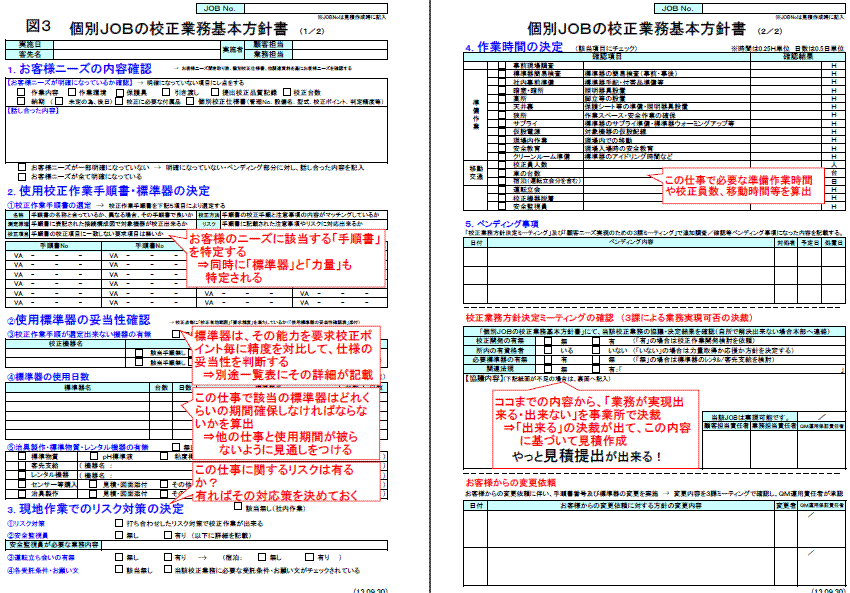The image size is (850, 593).
Task: Check the サプライ row checkbox
Action: [501, 124]
